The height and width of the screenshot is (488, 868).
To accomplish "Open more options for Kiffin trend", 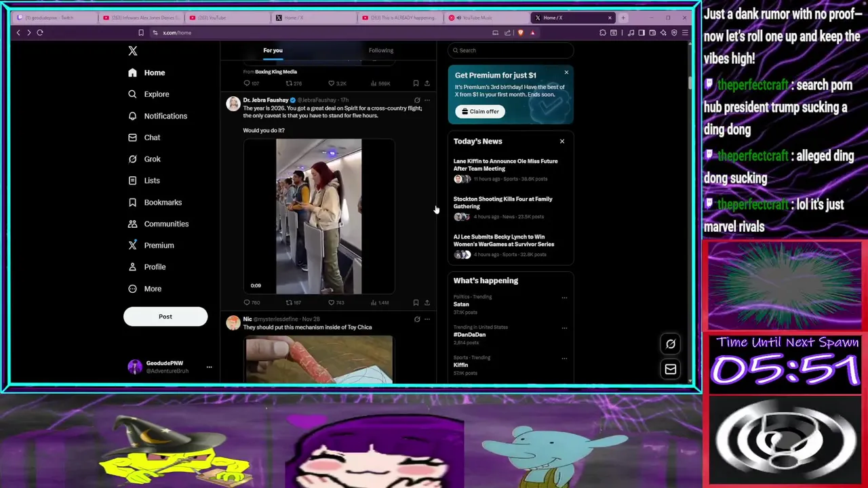I will pyautogui.click(x=564, y=358).
